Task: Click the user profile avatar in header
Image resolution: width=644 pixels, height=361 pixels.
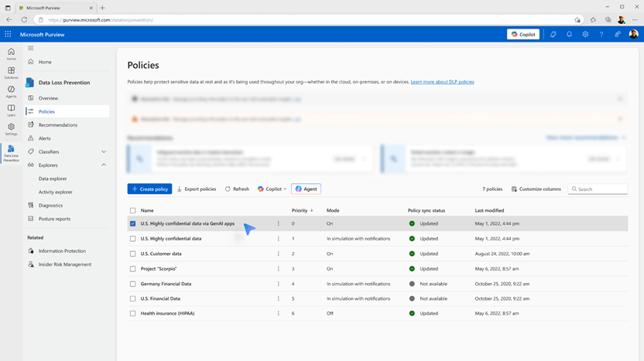Action: [x=633, y=35]
